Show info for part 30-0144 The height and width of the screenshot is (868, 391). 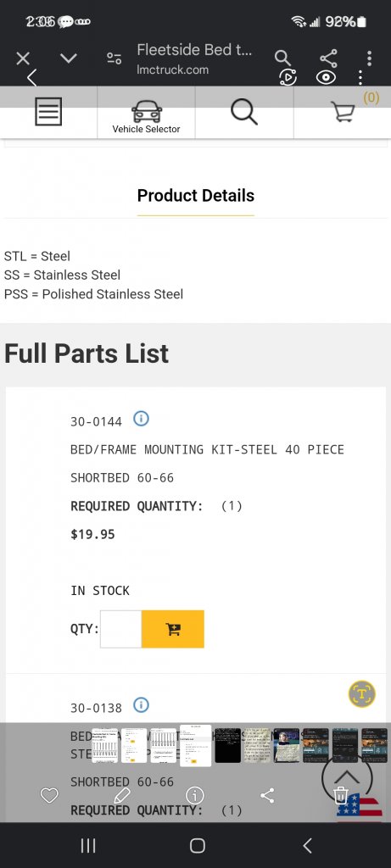pos(142,419)
